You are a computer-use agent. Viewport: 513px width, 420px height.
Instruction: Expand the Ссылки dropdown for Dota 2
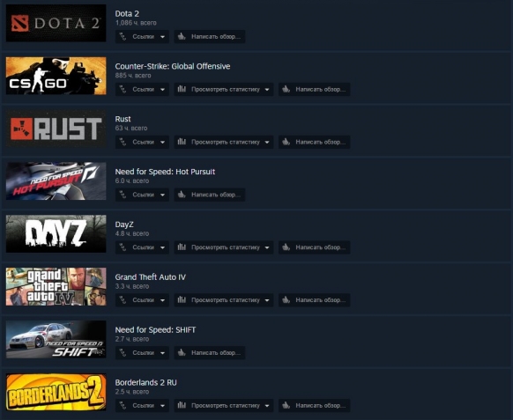coord(142,36)
